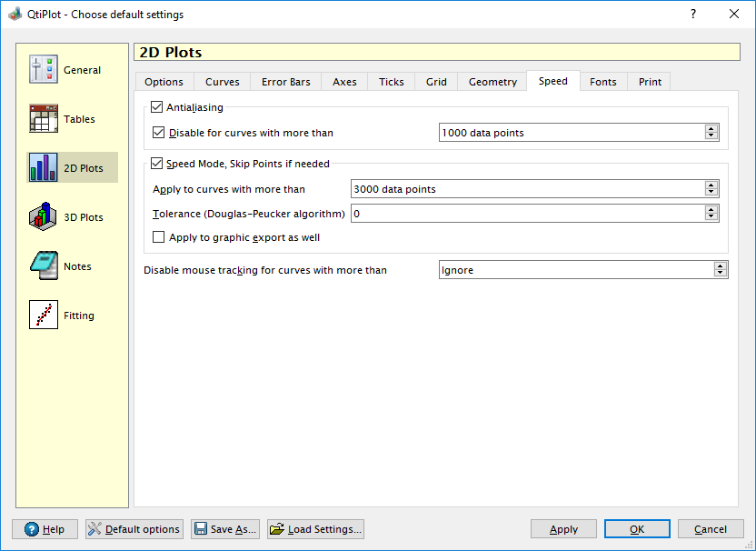Open the 3D Plots settings icon
Viewport: 756px width, 551px height.
[x=44, y=217]
